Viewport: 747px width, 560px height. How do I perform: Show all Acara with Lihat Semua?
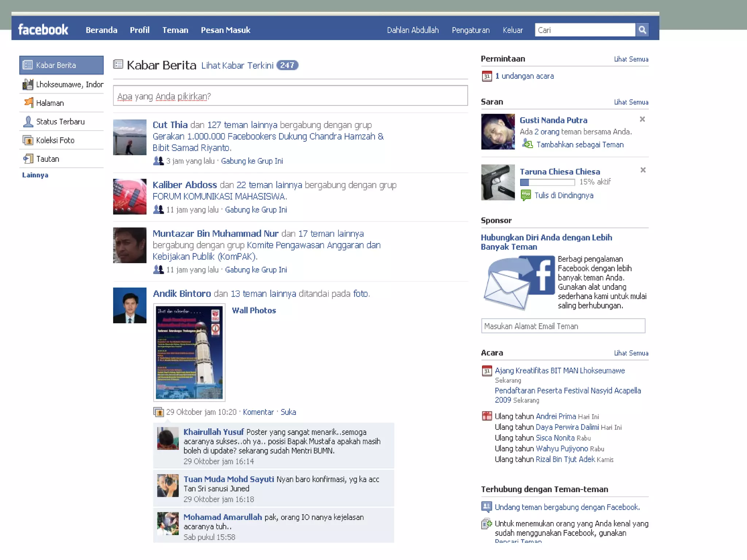pyautogui.click(x=631, y=353)
